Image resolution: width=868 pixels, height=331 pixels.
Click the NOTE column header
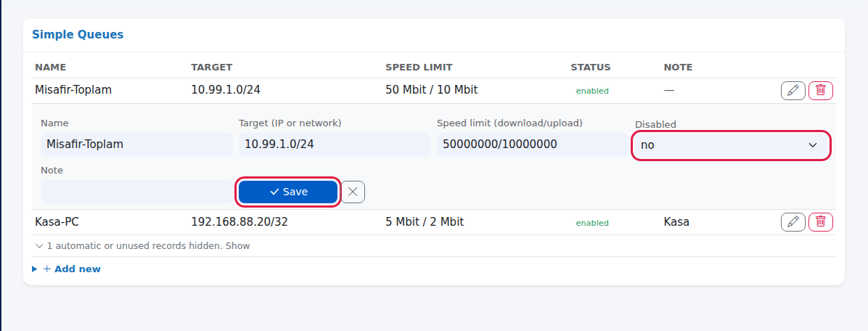click(678, 68)
